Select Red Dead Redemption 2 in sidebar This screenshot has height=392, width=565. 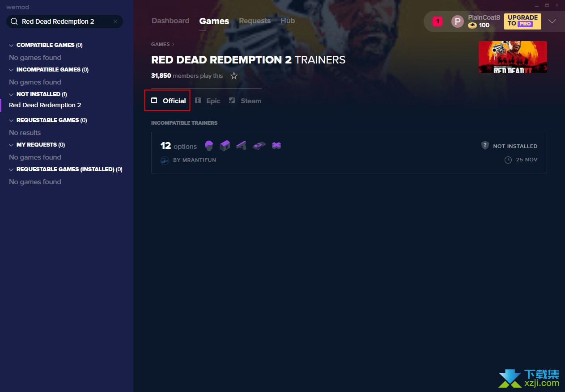click(45, 105)
